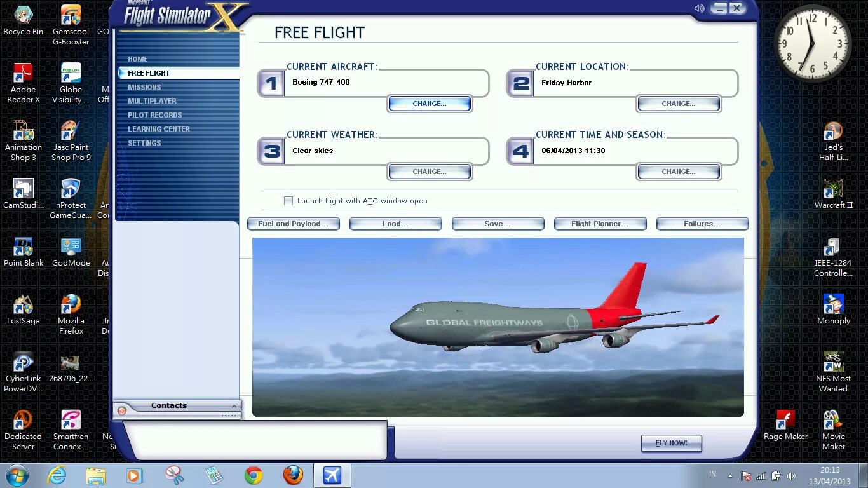Click the analog clock desktop gadget
The image size is (868, 488).
tap(814, 44)
